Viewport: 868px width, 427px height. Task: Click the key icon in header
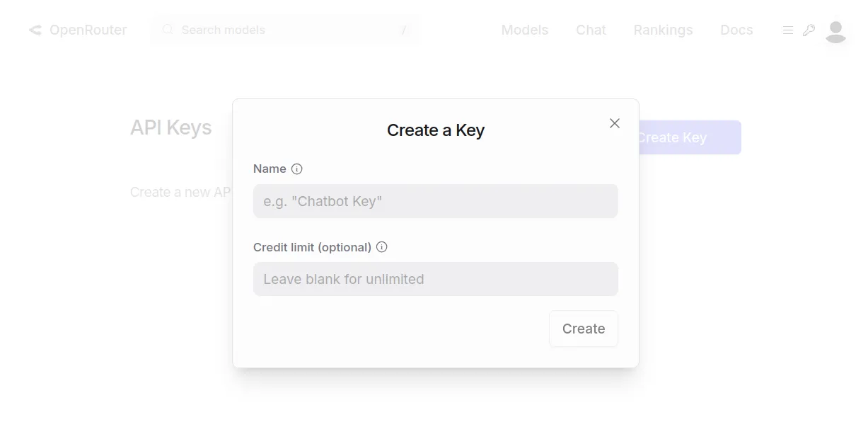pyautogui.click(x=809, y=30)
